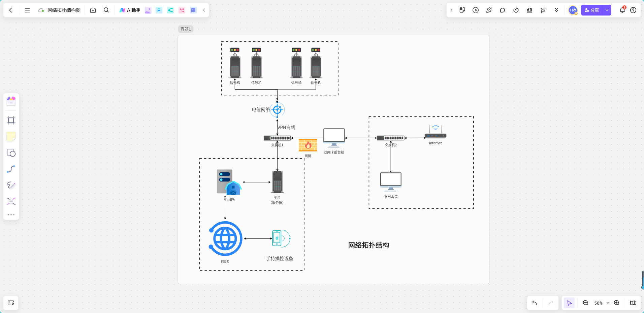The image size is (644, 313).
Task: Select the 专网工位 monitor shape
Action: (x=391, y=182)
